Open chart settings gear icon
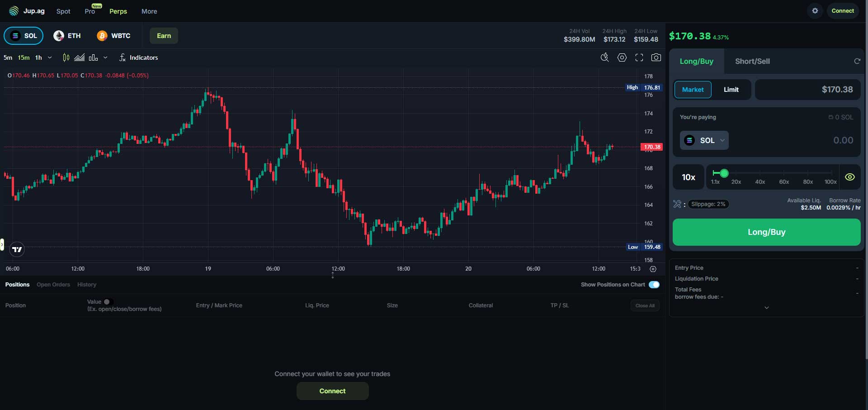The image size is (868, 410). click(622, 57)
